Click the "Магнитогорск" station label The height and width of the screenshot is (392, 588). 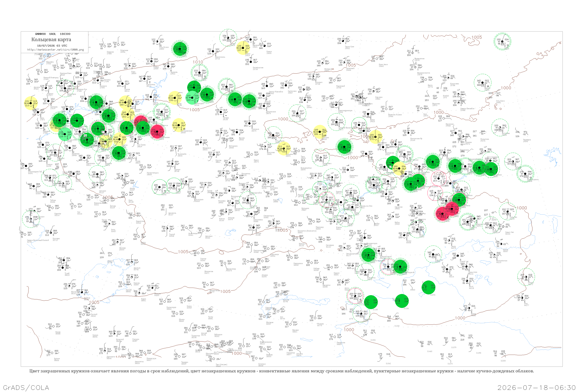(x=152, y=173)
